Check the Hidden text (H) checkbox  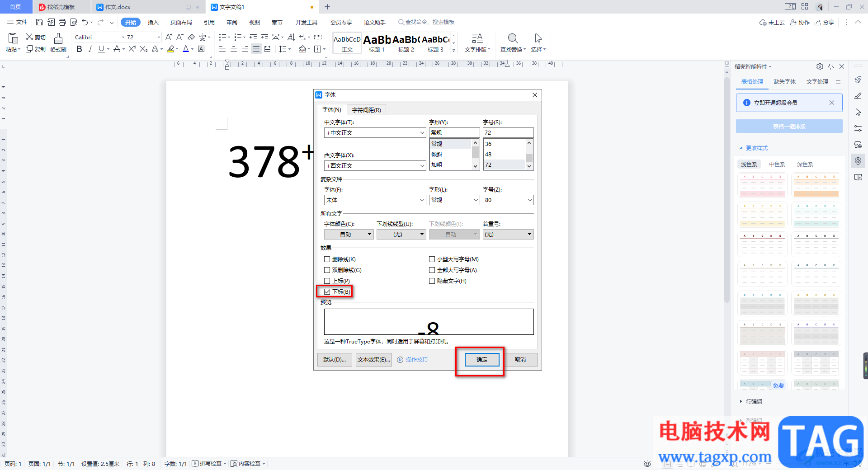(x=432, y=281)
